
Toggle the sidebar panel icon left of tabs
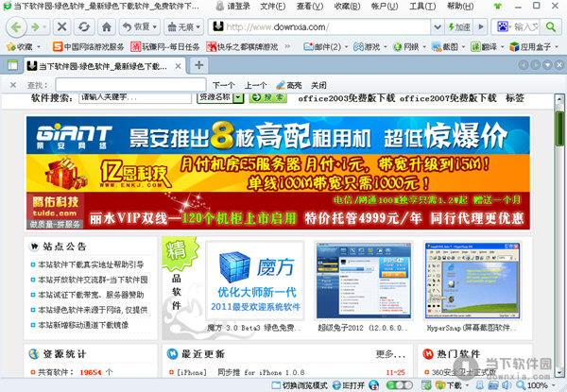[x=12, y=65]
